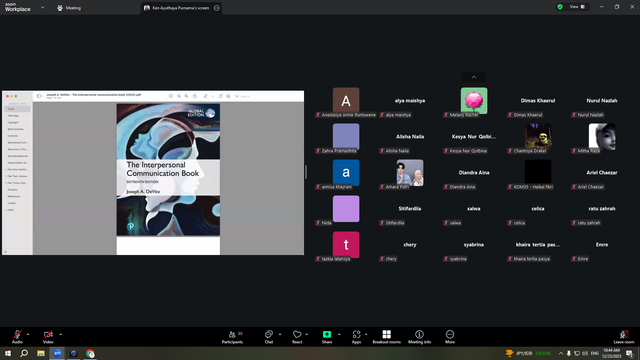The width and height of the screenshot is (640, 360).
Task: Click the Nurul Nazlah participant name
Action: pos(602,100)
